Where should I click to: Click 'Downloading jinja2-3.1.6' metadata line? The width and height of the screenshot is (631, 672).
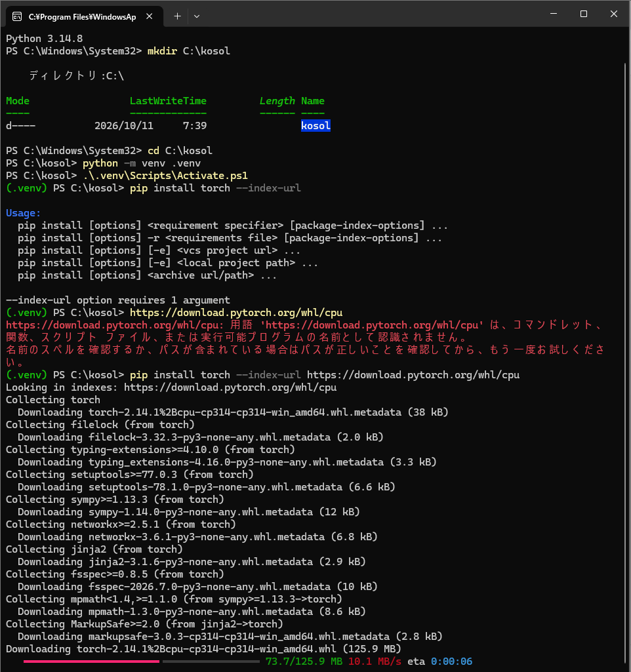192,561
